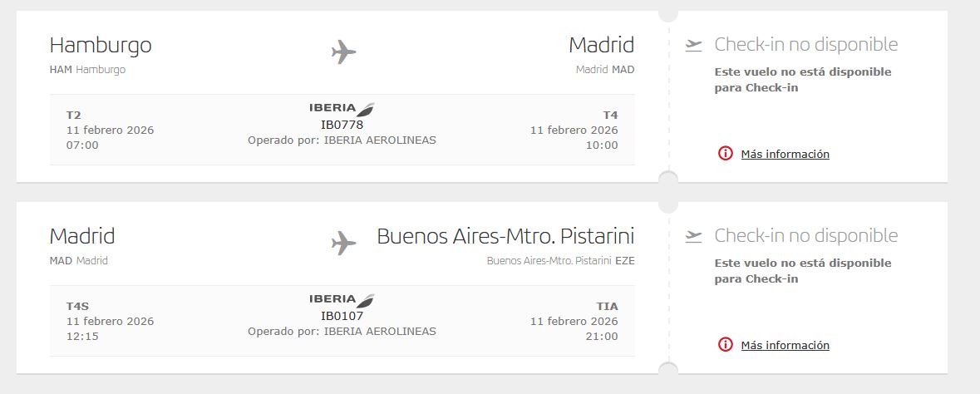Click the 12:15 departure time from Madrid
Screen dimensions: 980x394
click(x=82, y=337)
